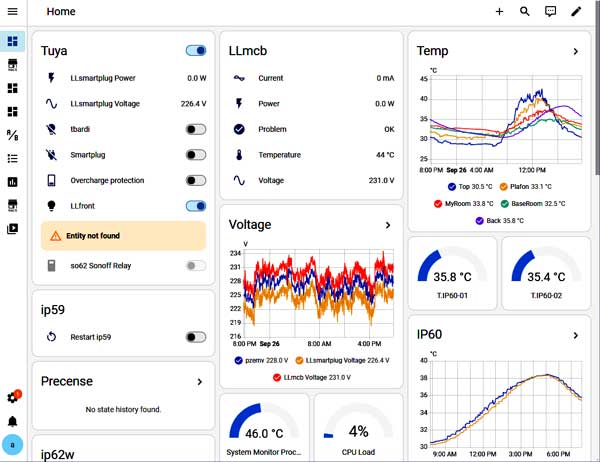Click the Entity not found warning

tap(123, 236)
